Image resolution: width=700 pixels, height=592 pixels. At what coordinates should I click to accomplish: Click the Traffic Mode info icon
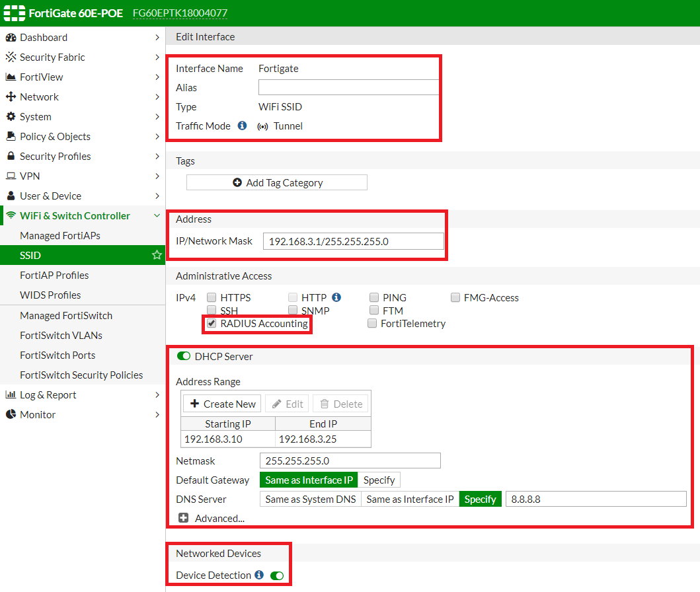pyautogui.click(x=242, y=126)
